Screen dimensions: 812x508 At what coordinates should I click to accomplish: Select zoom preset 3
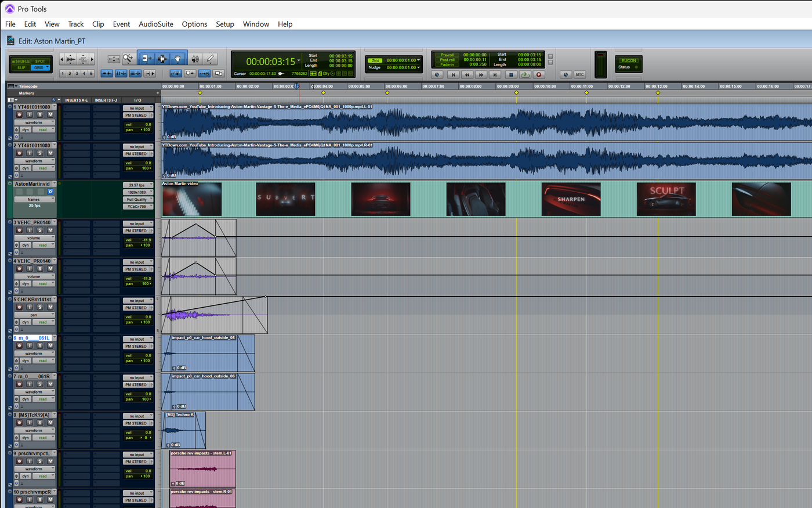77,74
